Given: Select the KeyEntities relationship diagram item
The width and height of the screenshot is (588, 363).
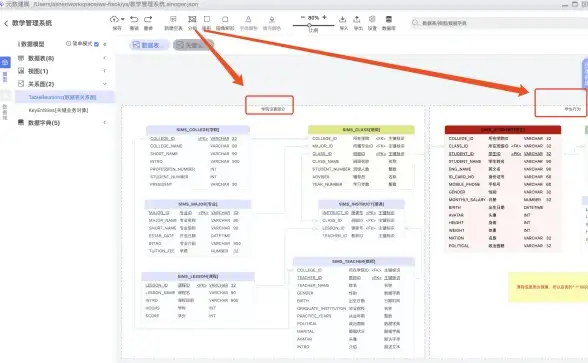Looking at the screenshot, I should coord(58,110).
